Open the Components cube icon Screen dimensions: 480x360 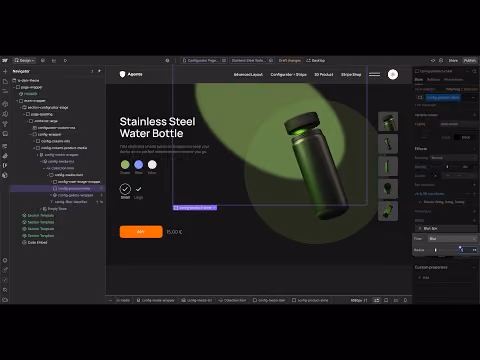coord(5,104)
